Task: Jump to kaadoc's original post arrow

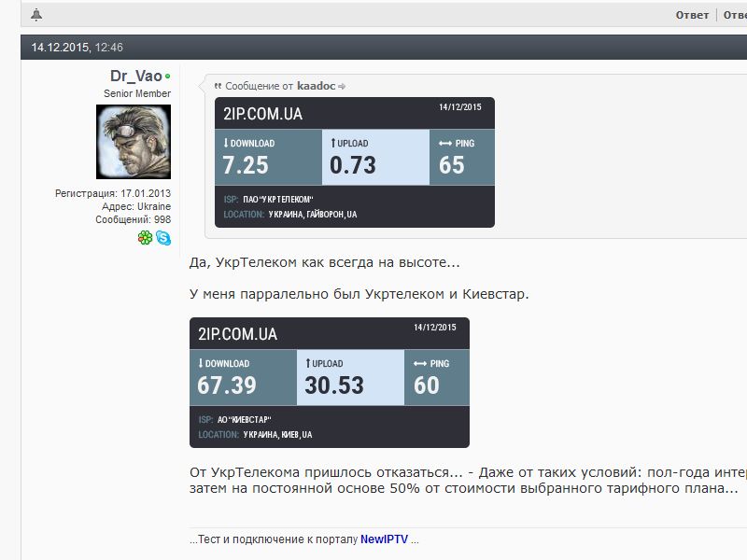Action: point(342,86)
